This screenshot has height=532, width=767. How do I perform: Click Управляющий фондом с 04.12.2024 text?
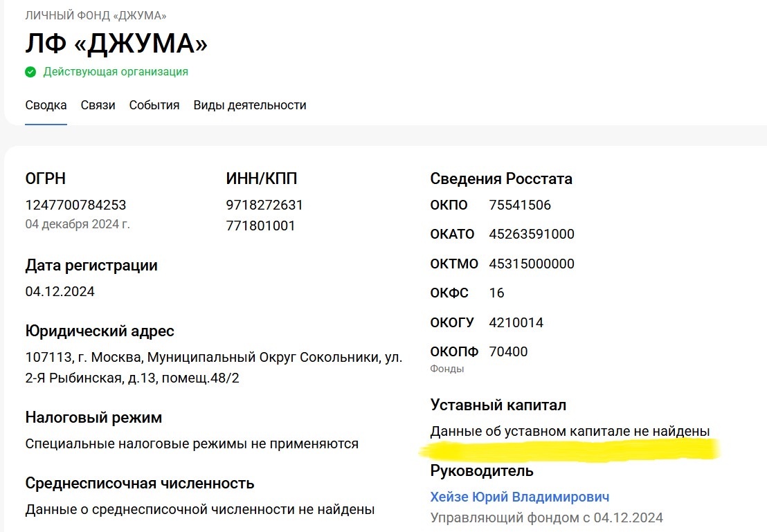pyautogui.click(x=546, y=518)
